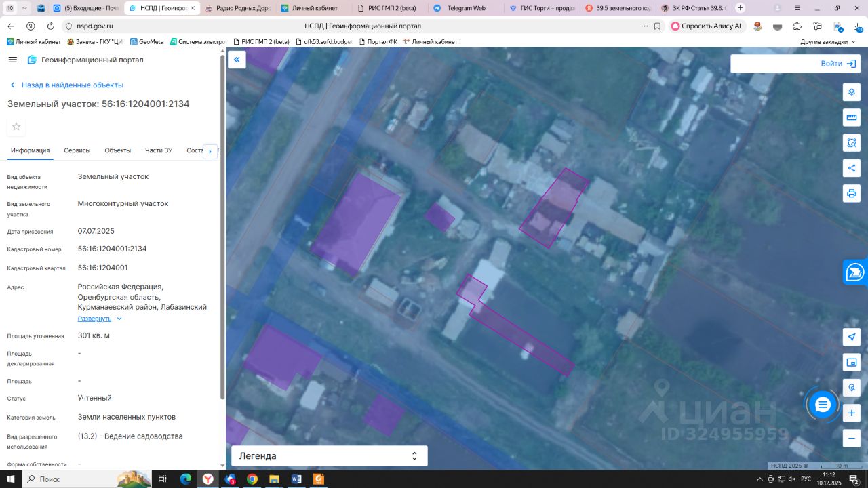Go back in browser history
Screen dimensions: 868x488
(10, 26)
